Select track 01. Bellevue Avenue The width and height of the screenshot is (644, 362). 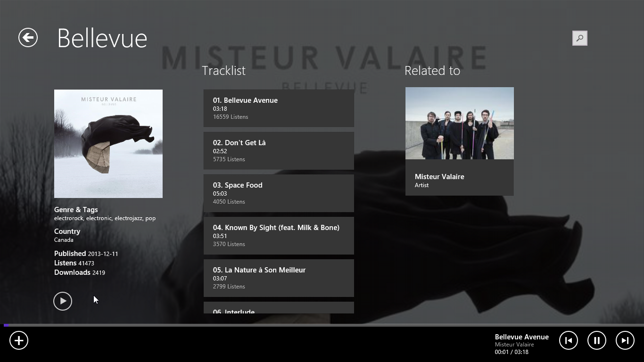coord(279,108)
